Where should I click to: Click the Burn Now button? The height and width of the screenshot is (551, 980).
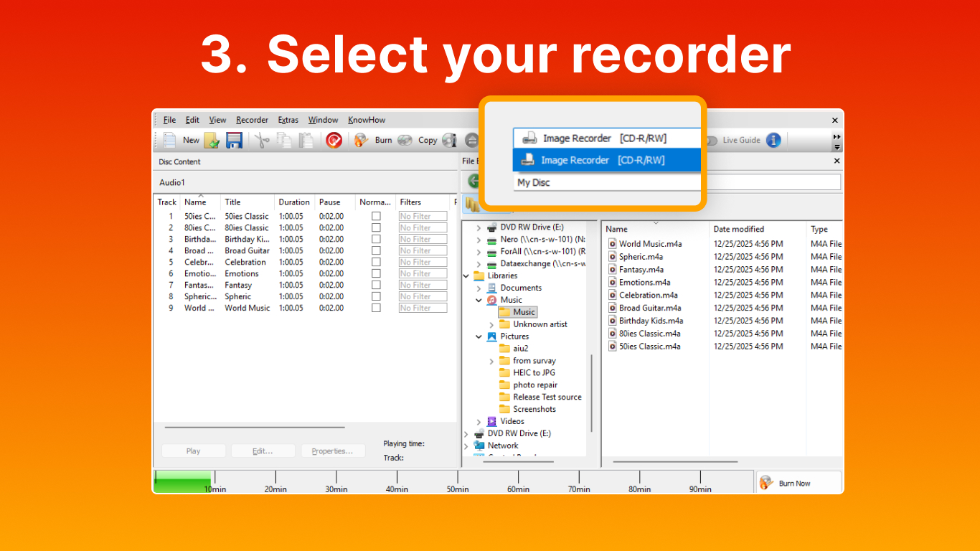(x=798, y=483)
